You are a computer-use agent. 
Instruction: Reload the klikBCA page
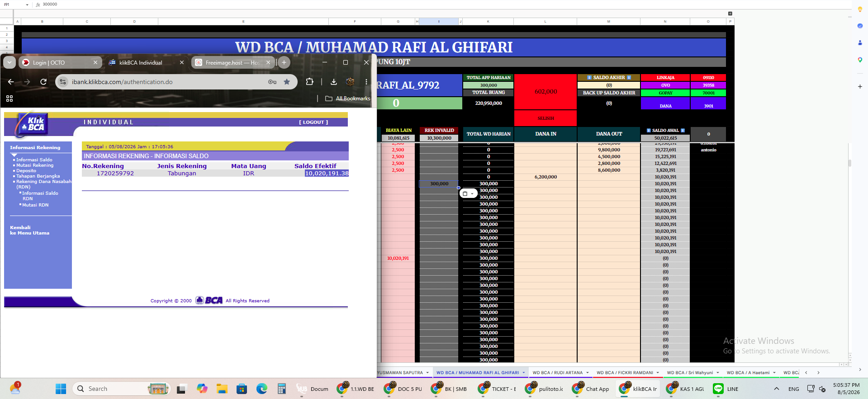coord(43,82)
